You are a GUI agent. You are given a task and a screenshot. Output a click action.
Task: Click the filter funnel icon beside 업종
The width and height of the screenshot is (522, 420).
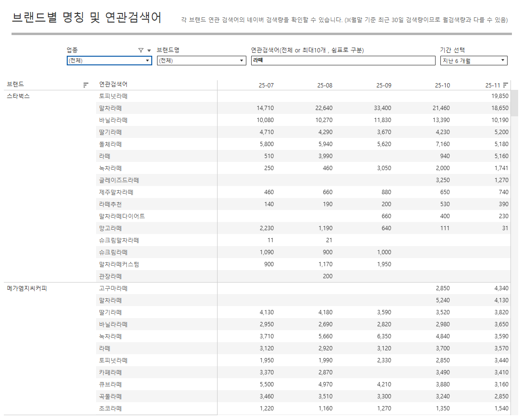click(x=141, y=50)
